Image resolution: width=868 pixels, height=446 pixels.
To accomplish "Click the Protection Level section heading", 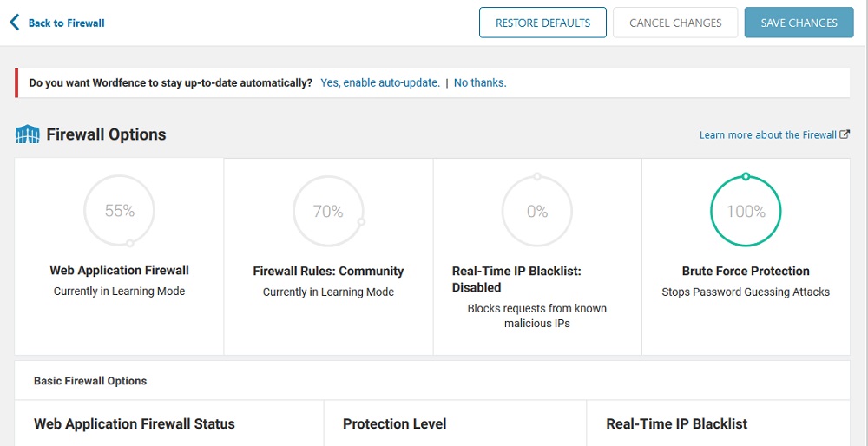I will pyautogui.click(x=395, y=424).
